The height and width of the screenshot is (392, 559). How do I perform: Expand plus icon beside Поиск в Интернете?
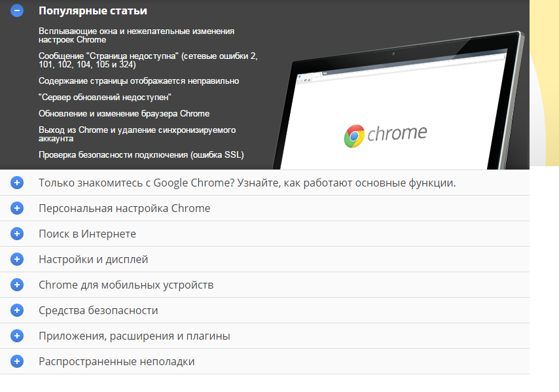pos(17,234)
